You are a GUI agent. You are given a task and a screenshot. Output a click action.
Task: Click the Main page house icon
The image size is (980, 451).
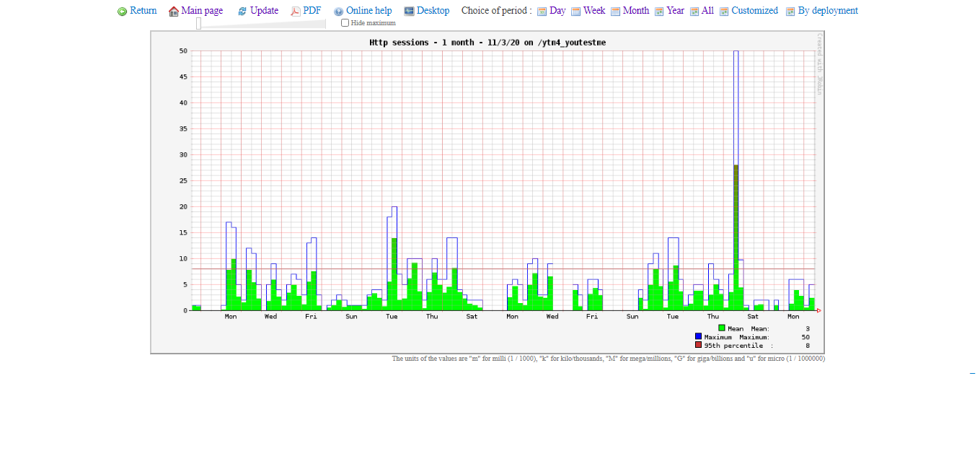pos(173,12)
